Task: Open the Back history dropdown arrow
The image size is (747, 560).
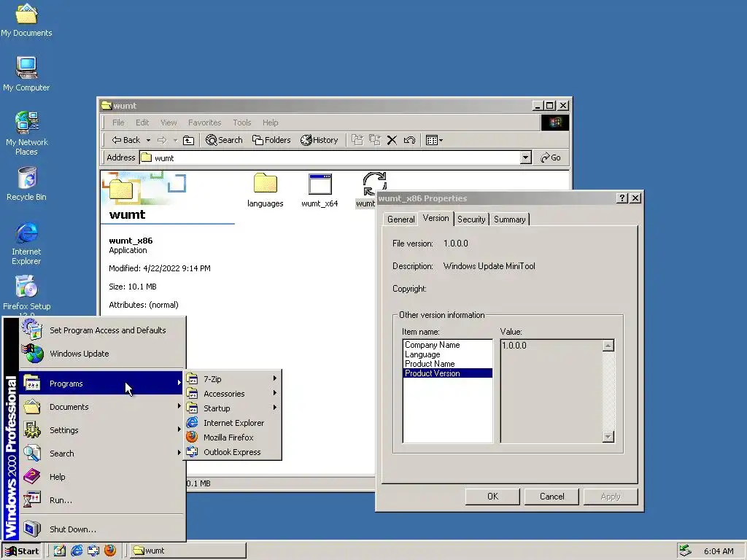Action: pos(148,140)
